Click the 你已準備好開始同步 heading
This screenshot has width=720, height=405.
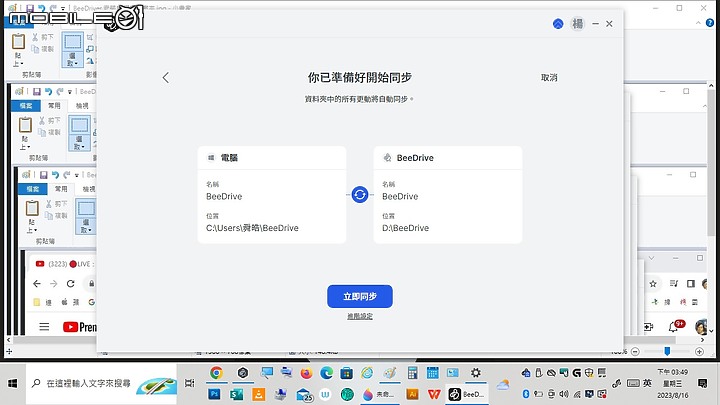tap(360, 78)
